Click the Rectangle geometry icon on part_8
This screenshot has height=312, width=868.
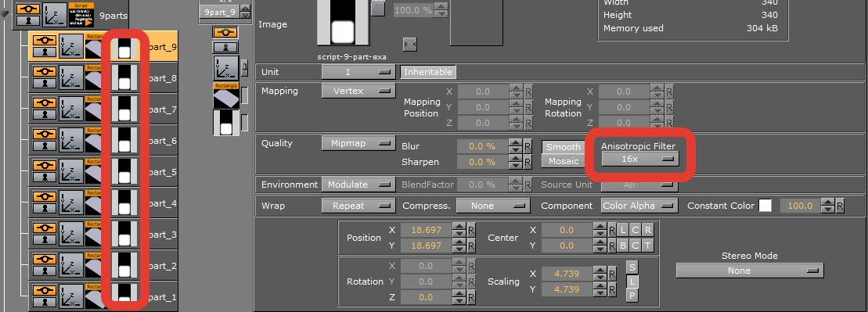tap(94, 78)
